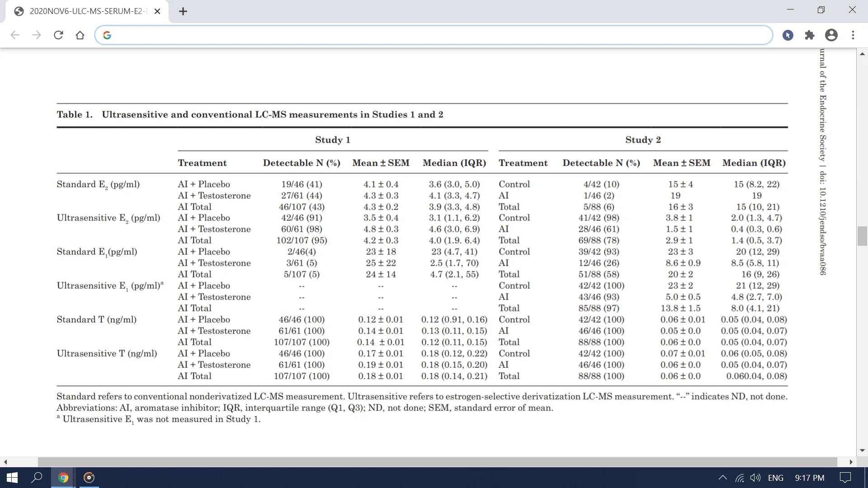Reload the current PDF page
Image resolution: width=868 pixels, height=488 pixels.
tap(58, 35)
